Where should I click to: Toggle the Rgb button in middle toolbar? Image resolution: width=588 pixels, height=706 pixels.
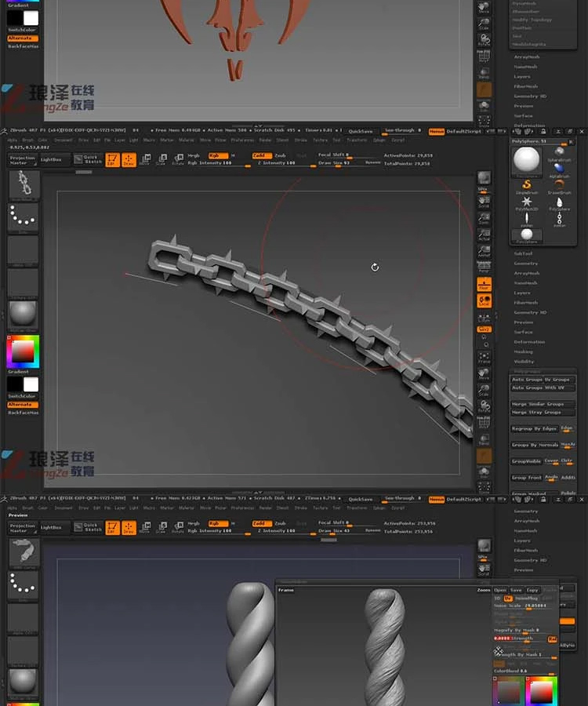(218, 155)
